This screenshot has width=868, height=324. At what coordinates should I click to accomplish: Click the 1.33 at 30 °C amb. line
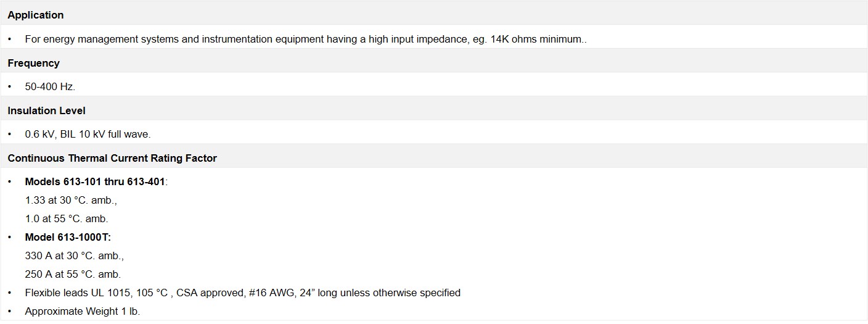click(71, 200)
